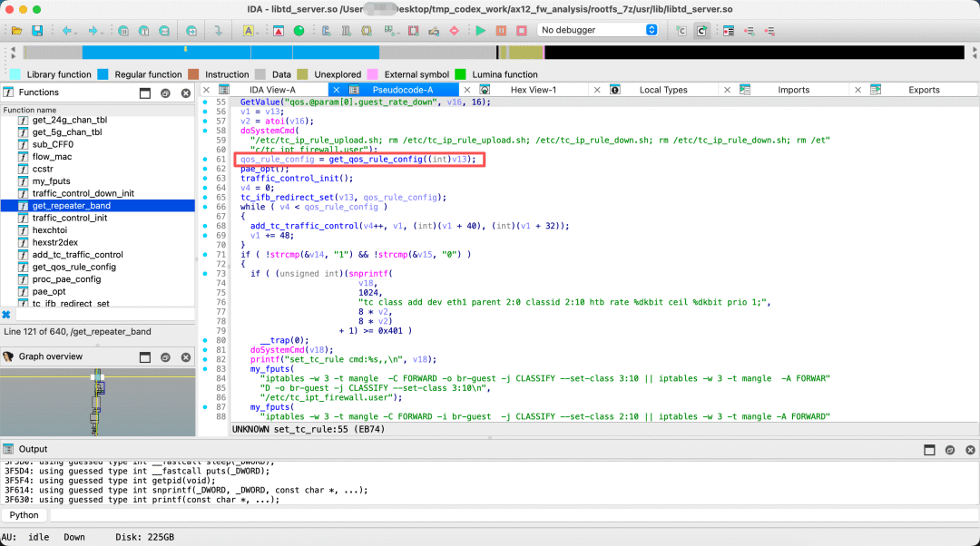Close the Graph overview panel
Image resolution: width=980 pixels, height=546 pixels.
186,357
